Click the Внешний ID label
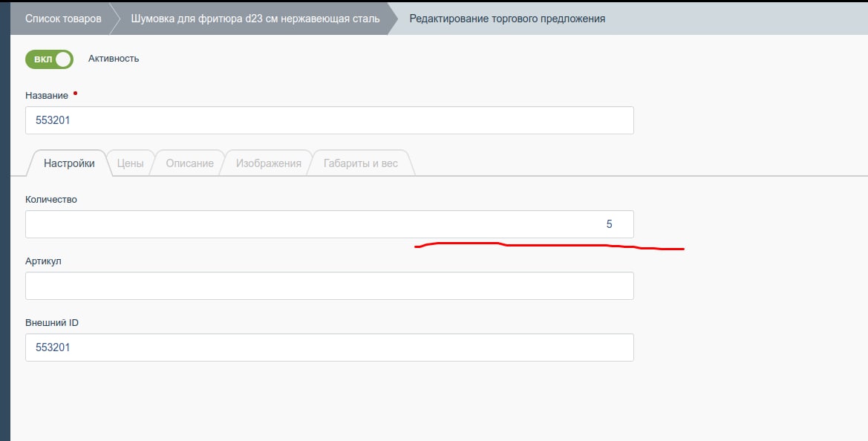Screen dimensions: 868x441 coord(52,322)
